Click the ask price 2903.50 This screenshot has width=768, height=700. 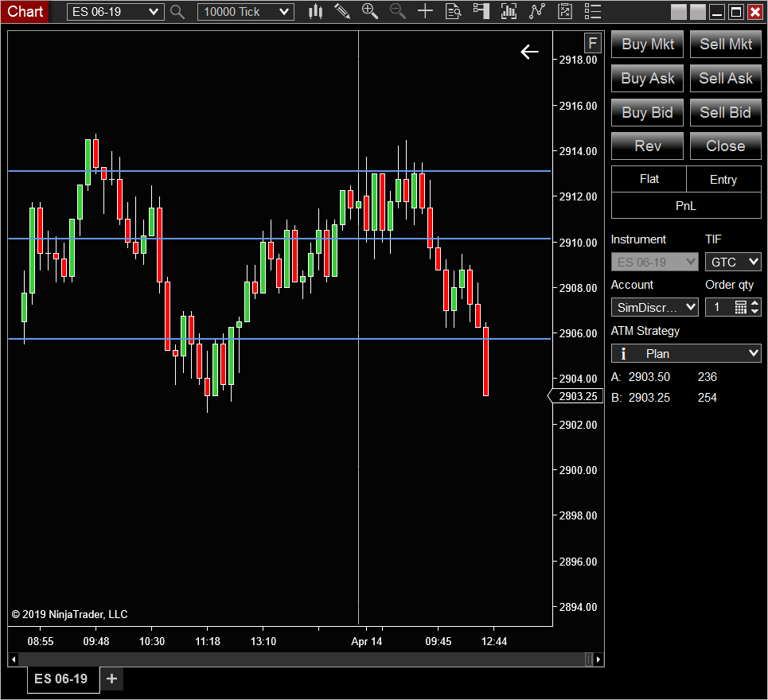pyautogui.click(x=649, y=377)
